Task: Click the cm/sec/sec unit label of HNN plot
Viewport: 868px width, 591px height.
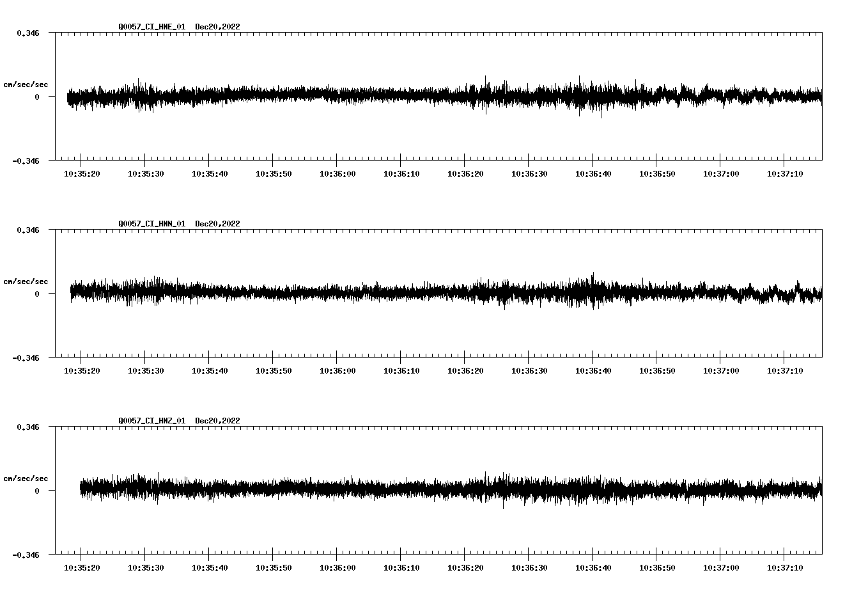Action: [x=26, y=281]
